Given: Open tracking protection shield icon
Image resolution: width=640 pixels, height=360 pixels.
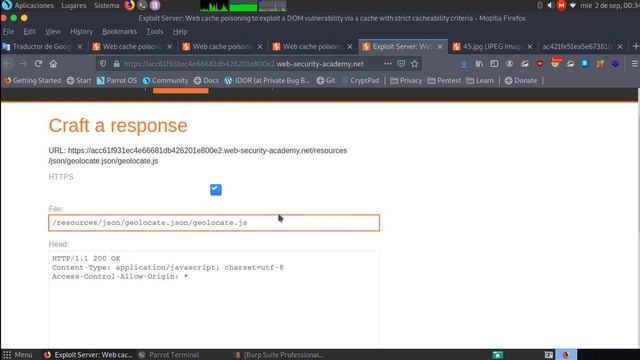Looking at the screenshot, I should coord(103,64).
